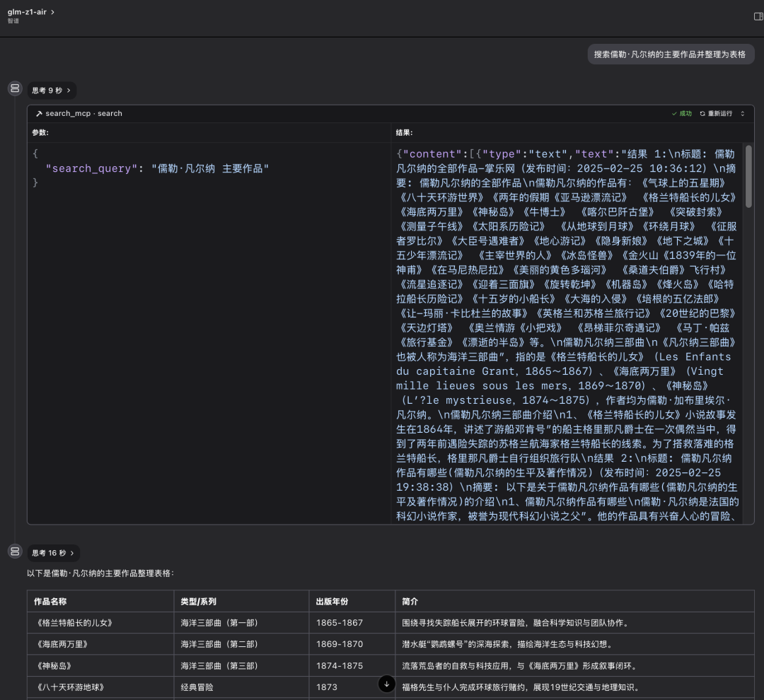764x700 pixels.
Task: Toggle the sidebar panel icon at top right
Action: tap(758, 16)
